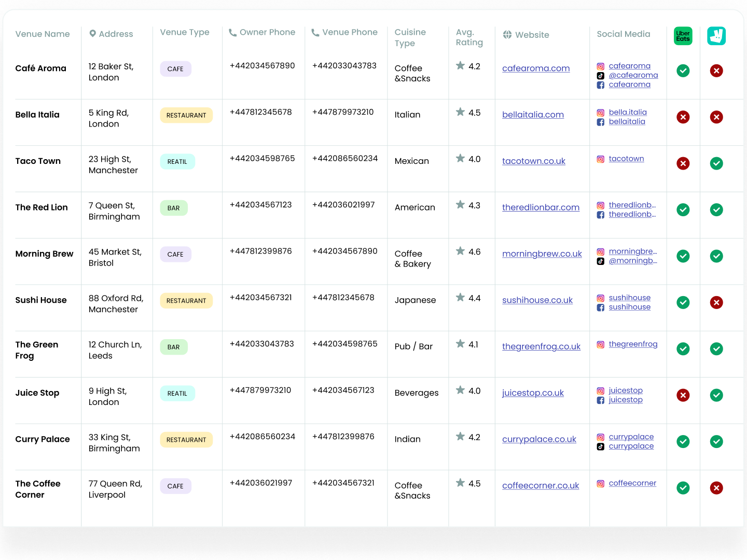This screenshot has width=747, height=560.
Task: Click the TikTok icon beside currypalace
Action: (x=600, y=446)
